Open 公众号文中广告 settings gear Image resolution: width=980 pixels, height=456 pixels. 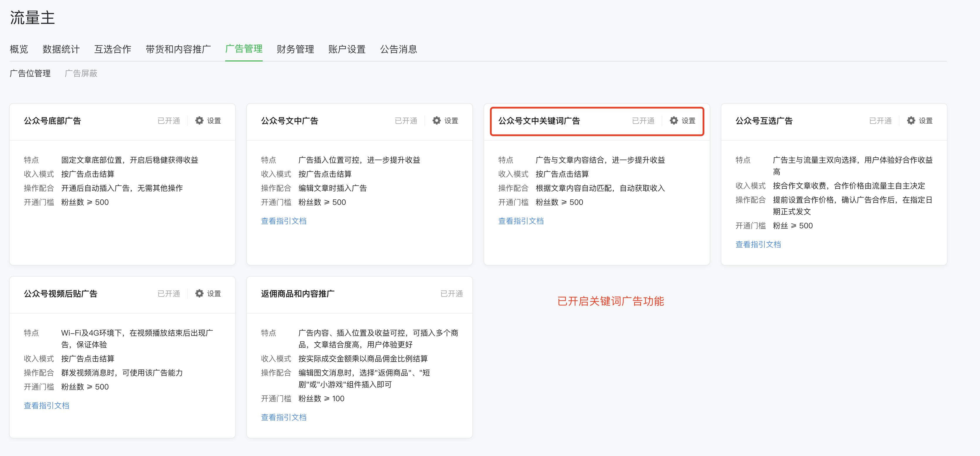(x=436, y=121)
